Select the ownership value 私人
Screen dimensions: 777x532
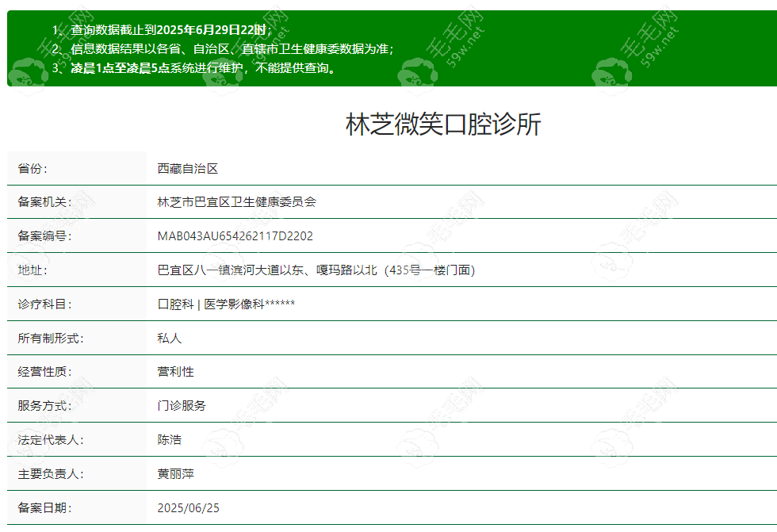(x=170, y=338)
